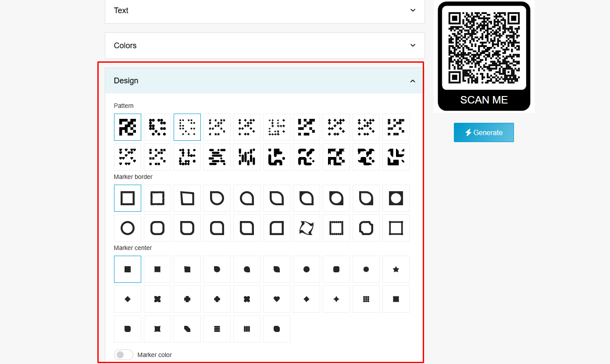Select the large round dots pattern

pyautogui.click(x=157, y=127)
